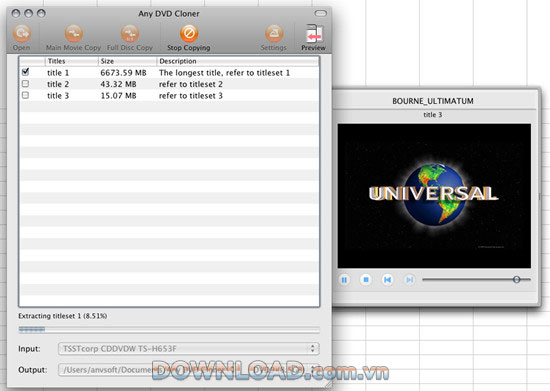Sort by the Size column header

pos(127,61)
